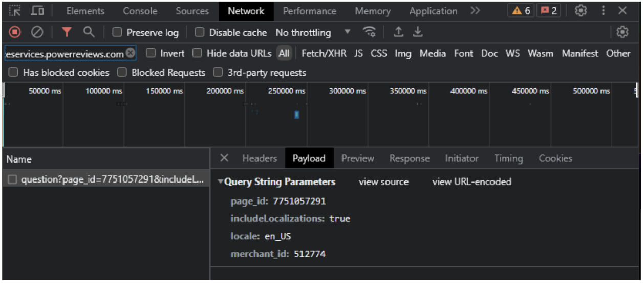Filter requests by Wasm type
Viewport: 644px width, 283px height.
[541, 53]
